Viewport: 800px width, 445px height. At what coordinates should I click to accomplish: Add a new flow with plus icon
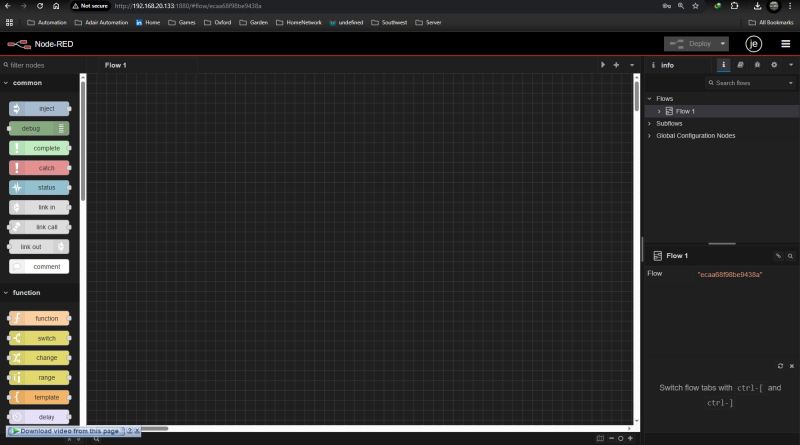click(x=616, y=65)
